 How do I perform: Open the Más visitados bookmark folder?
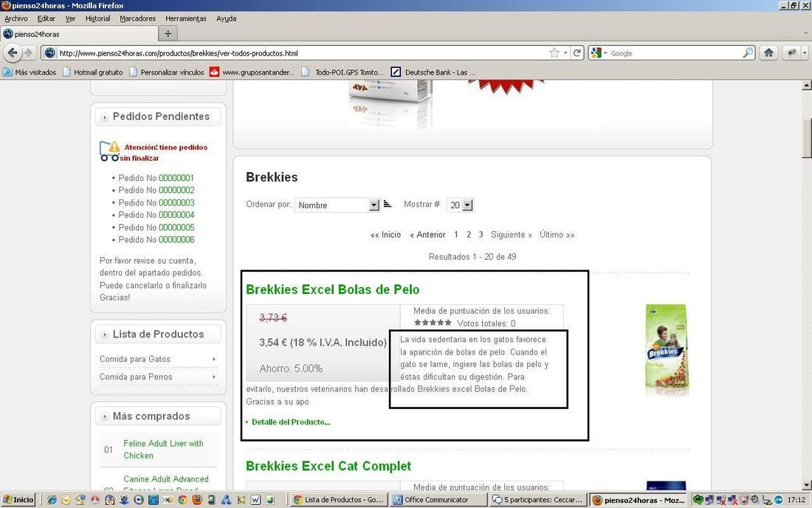30,72
